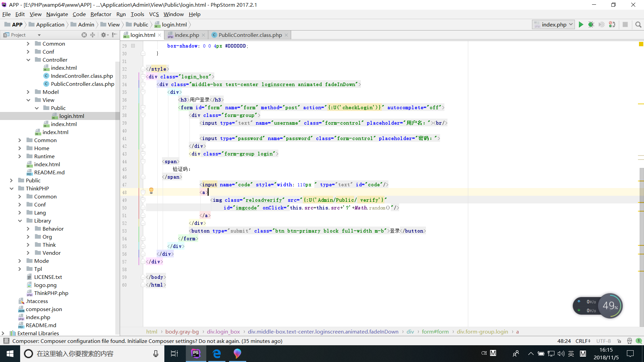
Task: Open Windows Start menu
Action: point(10,354)
